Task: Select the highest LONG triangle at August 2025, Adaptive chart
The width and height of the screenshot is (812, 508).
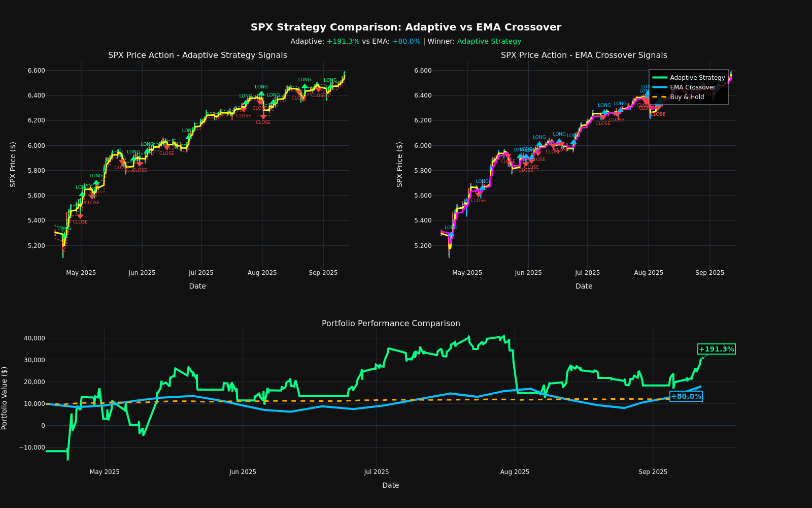Action: pos(261,93)
